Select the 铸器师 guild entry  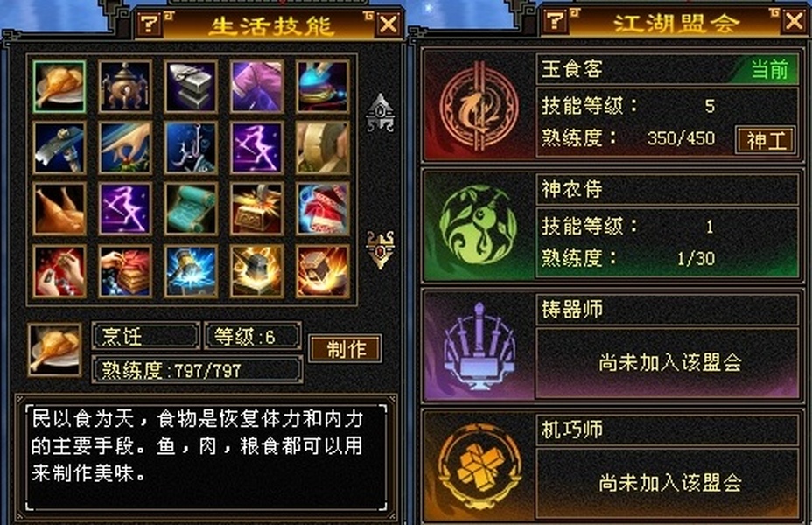point(612,346)
